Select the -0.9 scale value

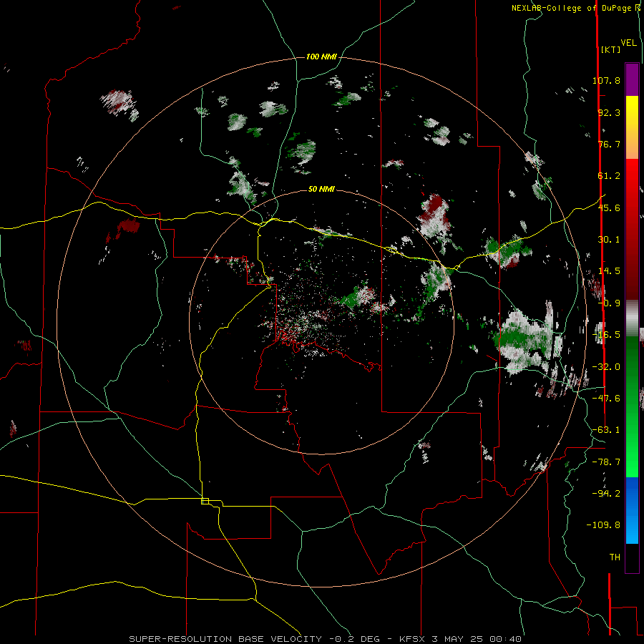609,303
